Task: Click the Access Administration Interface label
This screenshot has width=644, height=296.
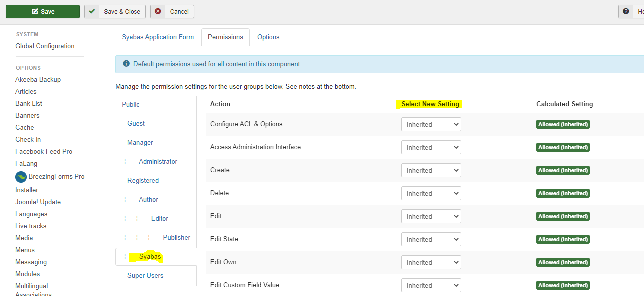Action: (255, 147)
